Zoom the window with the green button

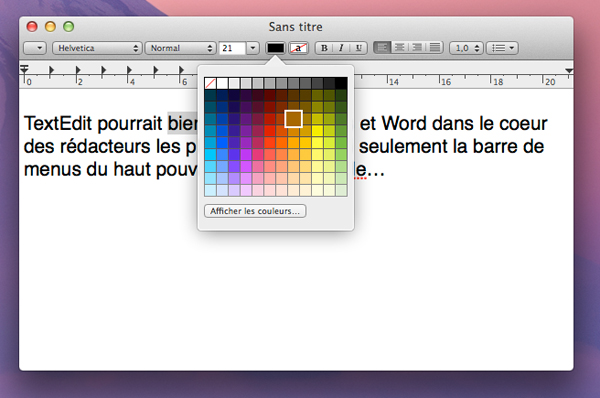pos(68,26)
